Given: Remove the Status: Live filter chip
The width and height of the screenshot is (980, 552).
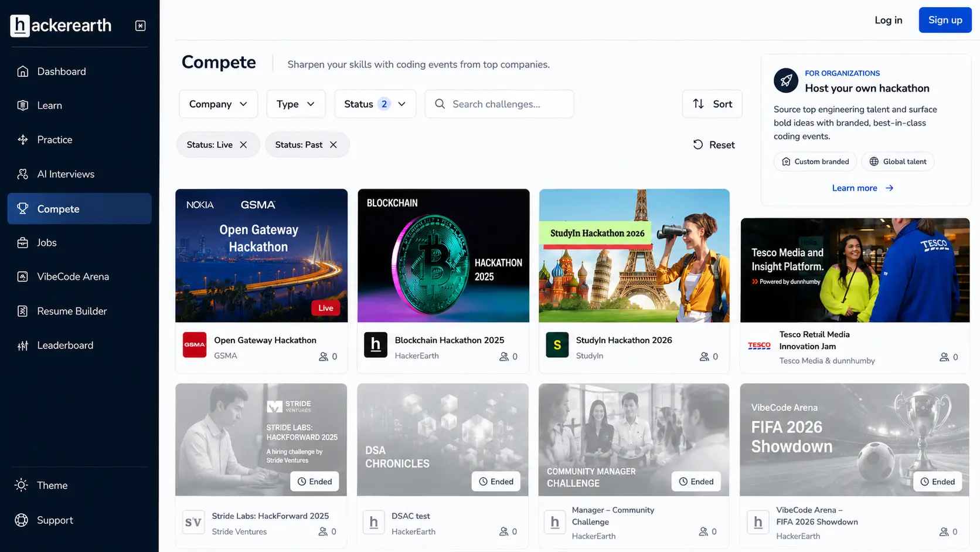Looking at the screenshot, I should click(x=243, y=145).
